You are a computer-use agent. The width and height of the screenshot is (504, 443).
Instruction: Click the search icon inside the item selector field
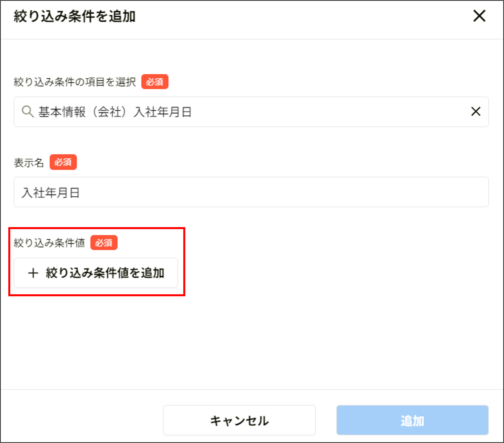(28, 112)
